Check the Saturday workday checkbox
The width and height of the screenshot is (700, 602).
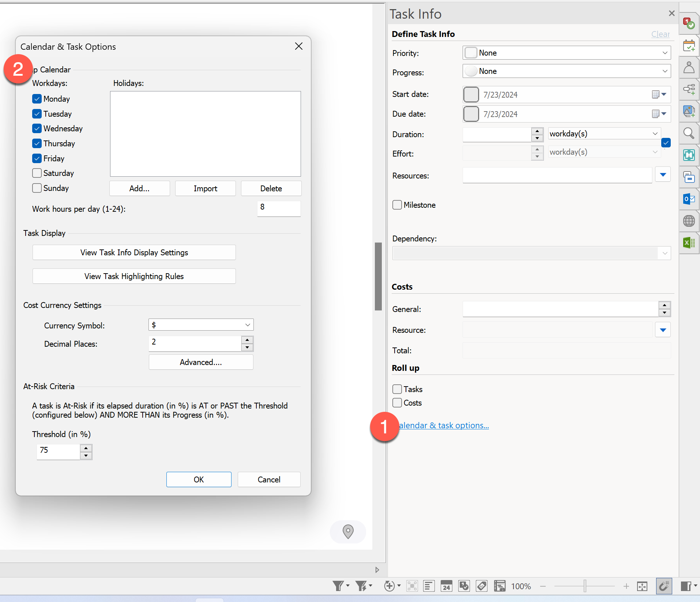click(x=37, y=173)
